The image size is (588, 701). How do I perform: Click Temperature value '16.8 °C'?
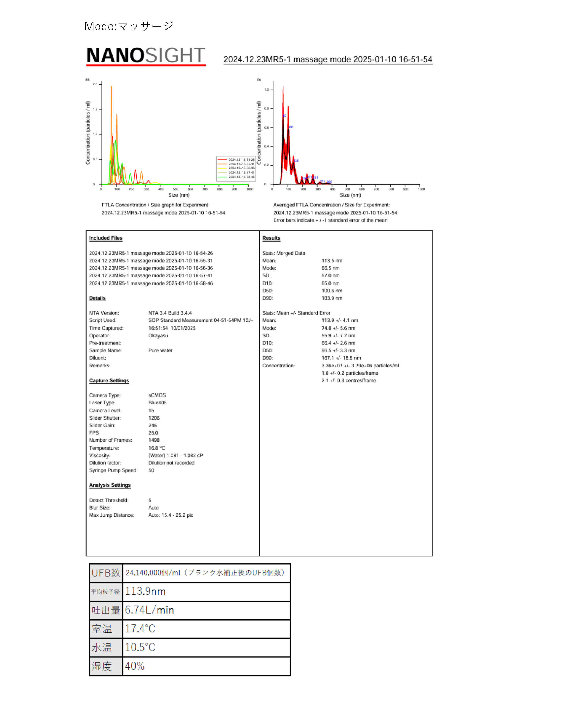point(157,448)
